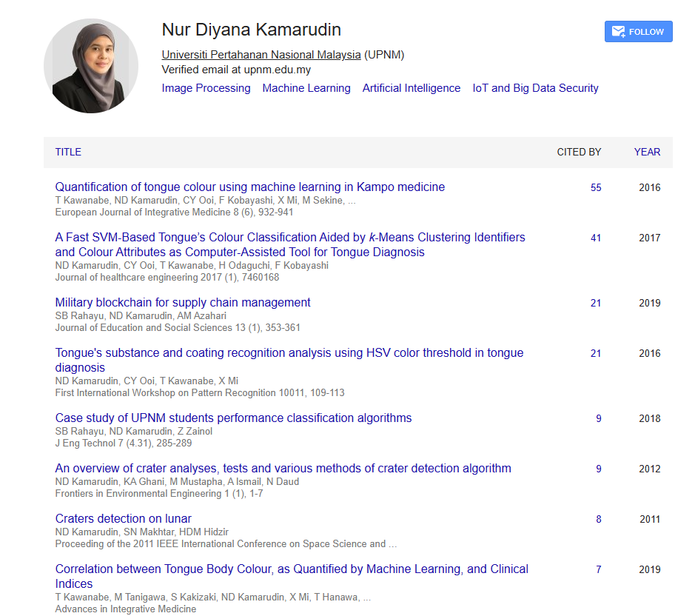Viewport: 695px width, 616px height.
Task: Select the Image Processing research interest
Action: point(205,87)
